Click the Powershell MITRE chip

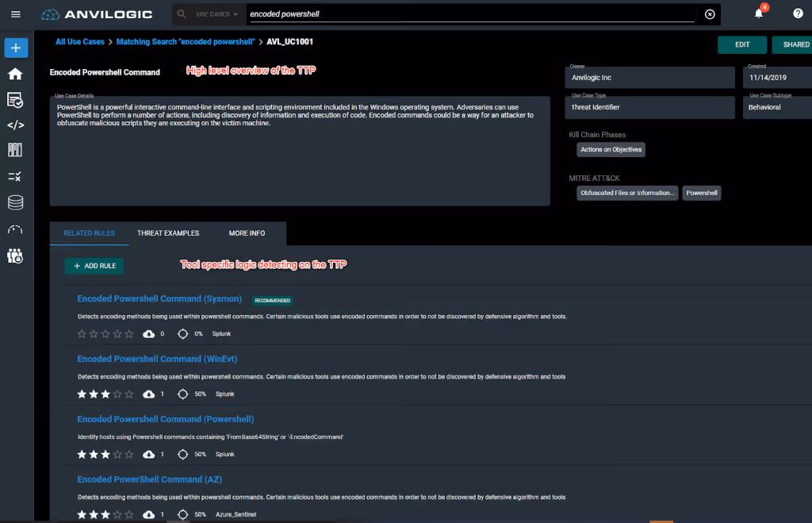[x=702, y=193]
